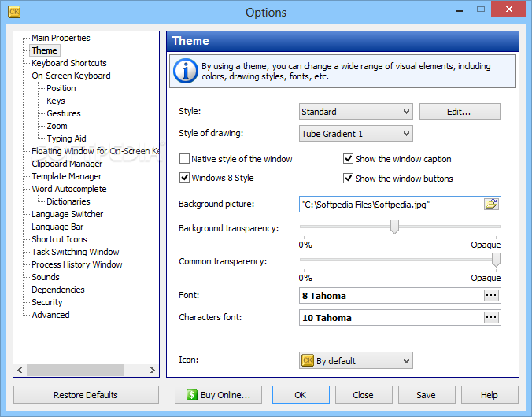
Task: Select Theme in the options tree
Action: 44,50
